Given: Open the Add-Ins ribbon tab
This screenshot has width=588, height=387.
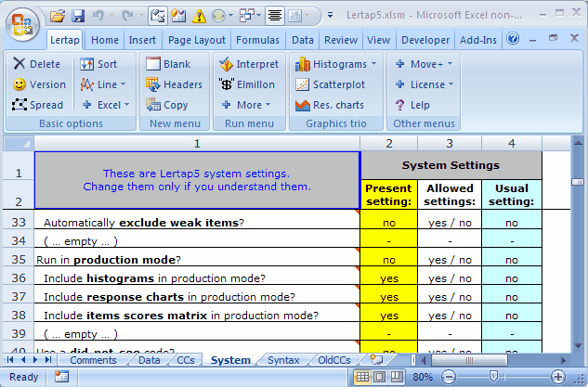Looking at the screenshot, I should point(478,40).
